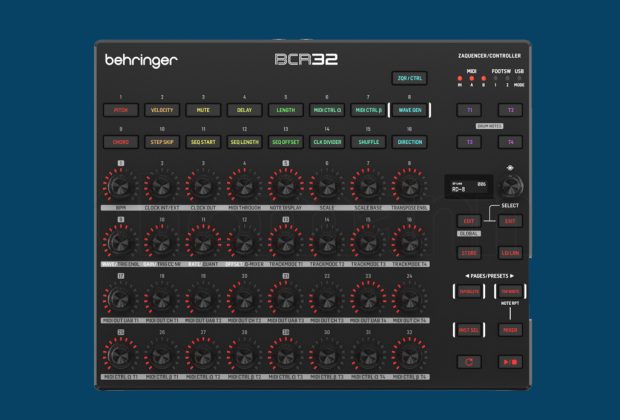The height and width of the screenshot is (420, 620).
Task: Select the MIDI CTRL β button
Action: (x=368, y=110)
